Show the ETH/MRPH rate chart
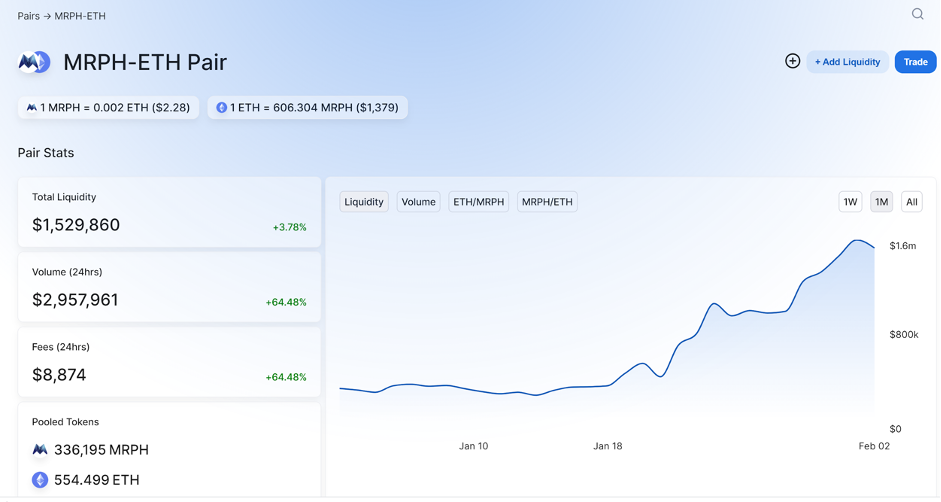 (478, 202)
